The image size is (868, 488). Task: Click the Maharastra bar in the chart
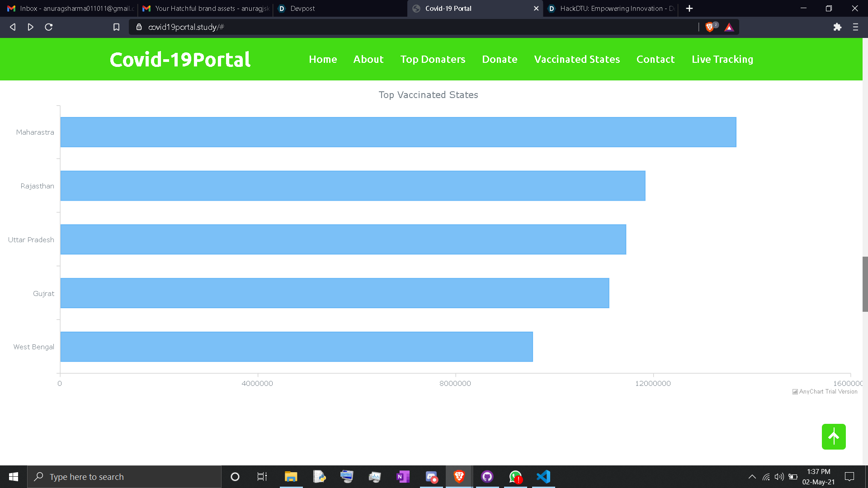(398, 132)
